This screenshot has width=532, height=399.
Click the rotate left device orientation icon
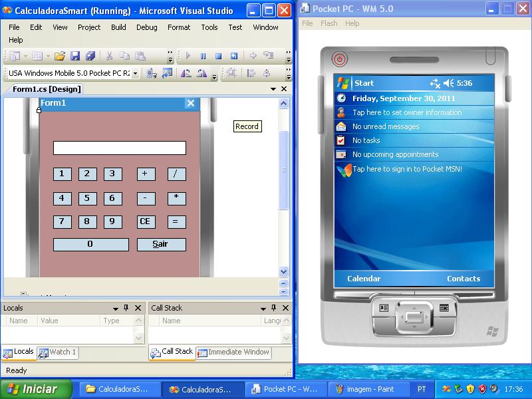click(x=186, y=73)
